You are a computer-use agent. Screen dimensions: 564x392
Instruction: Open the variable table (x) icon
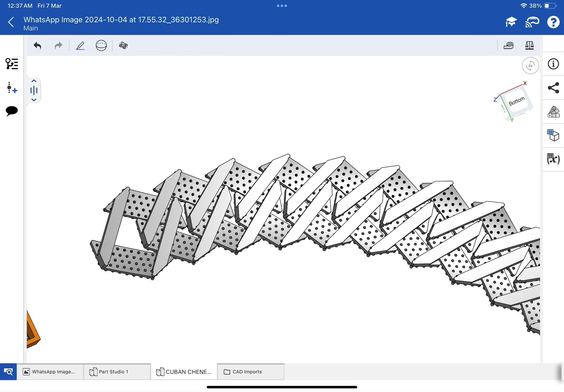tap(553, 159)
